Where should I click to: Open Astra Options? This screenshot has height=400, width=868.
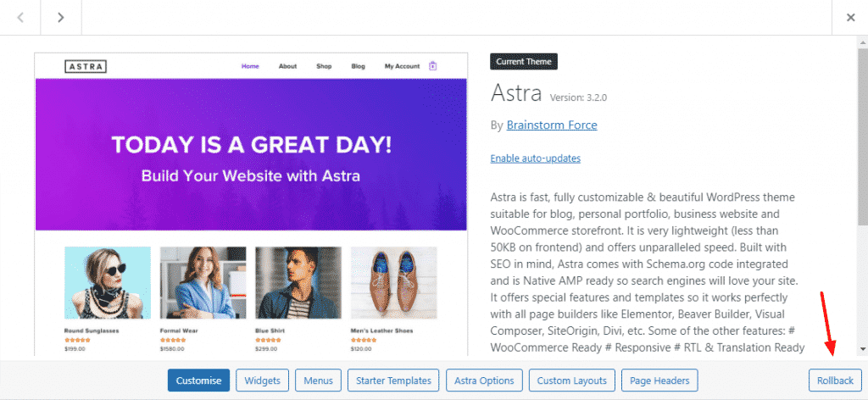[x=484, y=380]
